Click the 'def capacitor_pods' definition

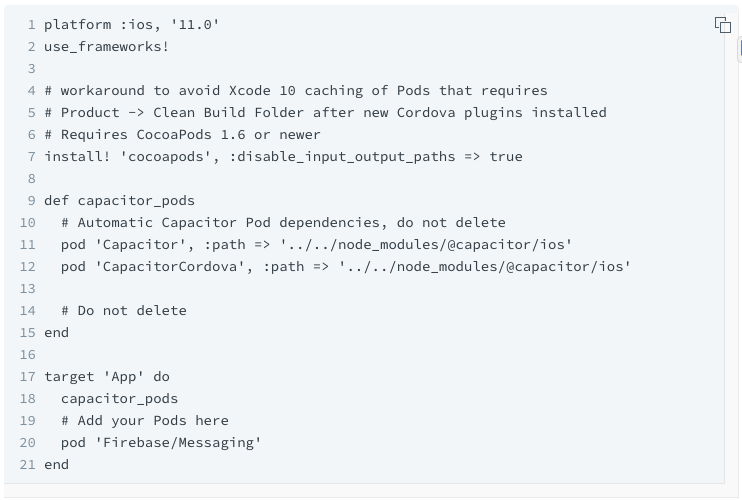point(119,200)
